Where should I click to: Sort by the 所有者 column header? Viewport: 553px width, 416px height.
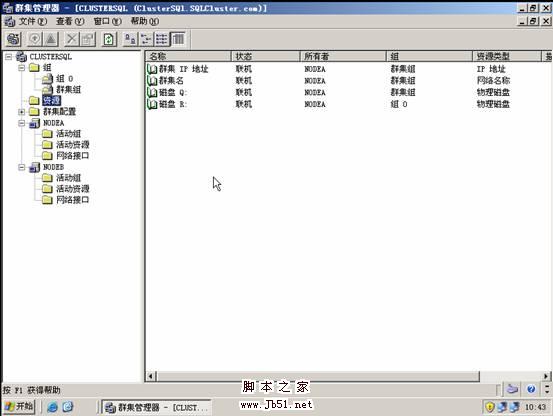(343, 56)
